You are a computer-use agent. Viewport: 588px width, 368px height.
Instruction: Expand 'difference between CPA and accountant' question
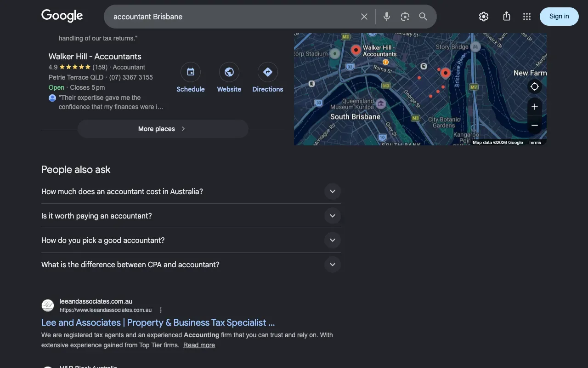[191, 264]
